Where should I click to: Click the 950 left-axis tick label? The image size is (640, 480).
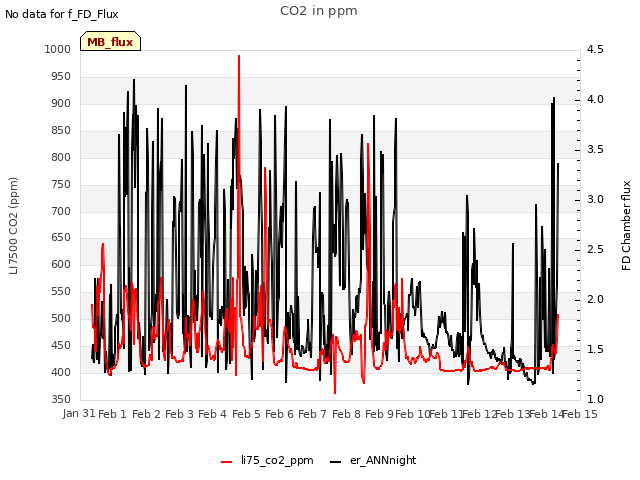point(61,76)
